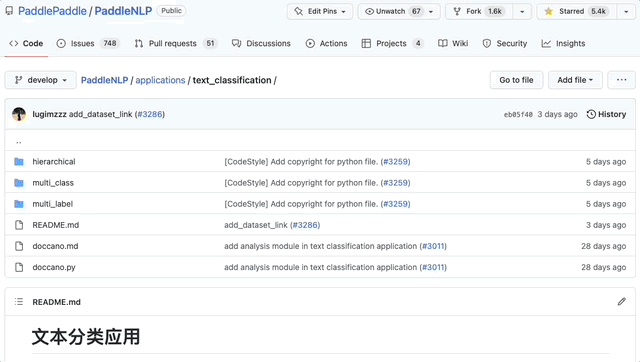
Task: Switch to the Insights tab
Action: pyautogui.click(x=563, y=43)
